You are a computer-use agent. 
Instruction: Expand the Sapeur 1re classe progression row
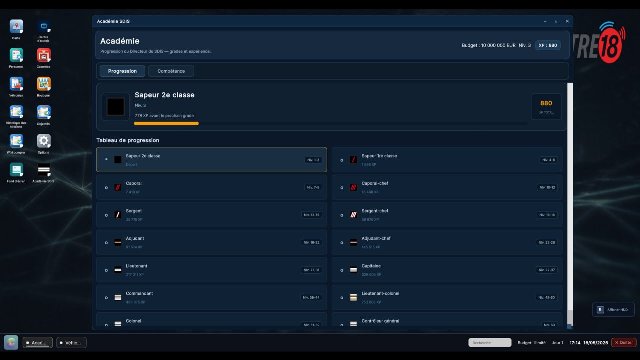447,160
